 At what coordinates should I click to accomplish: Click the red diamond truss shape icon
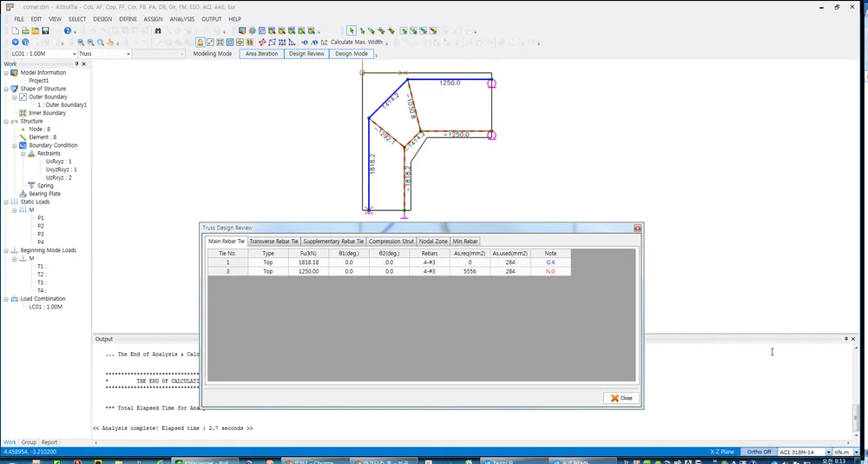[262, 42]
